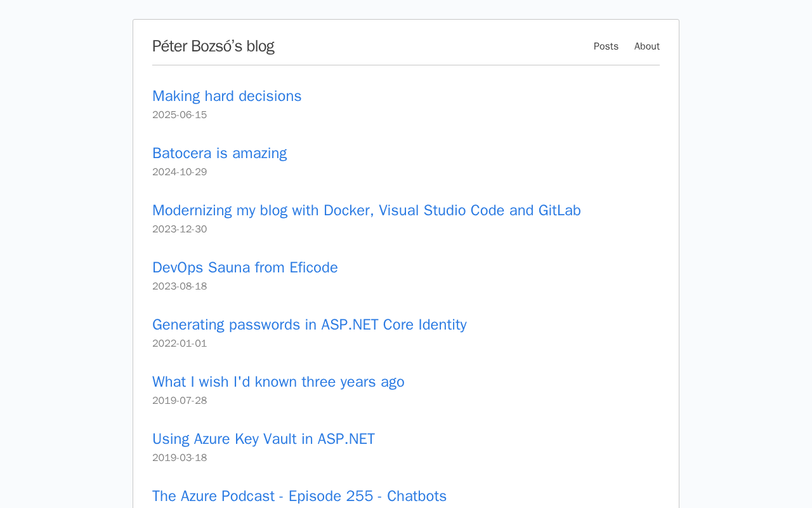
Task: Open The Azure Podcast Episode 255 Chatbots post
Action: [299, 496]
